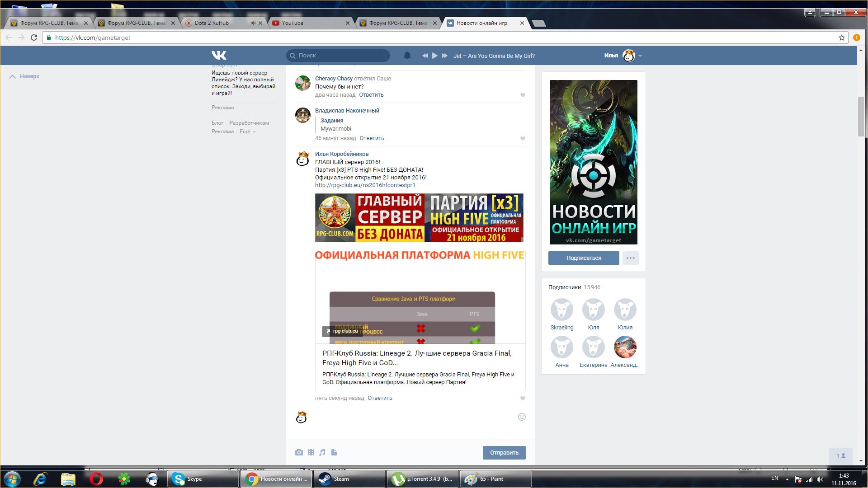Reload the page
The image size is (868, 488).
click(x=34, y=38)
